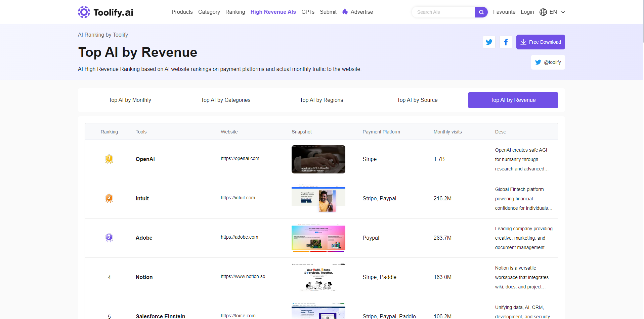The image size is (644, 319).
Task: Click the Ranking column header
Action: pyautogui.click(x=109, y=132)
